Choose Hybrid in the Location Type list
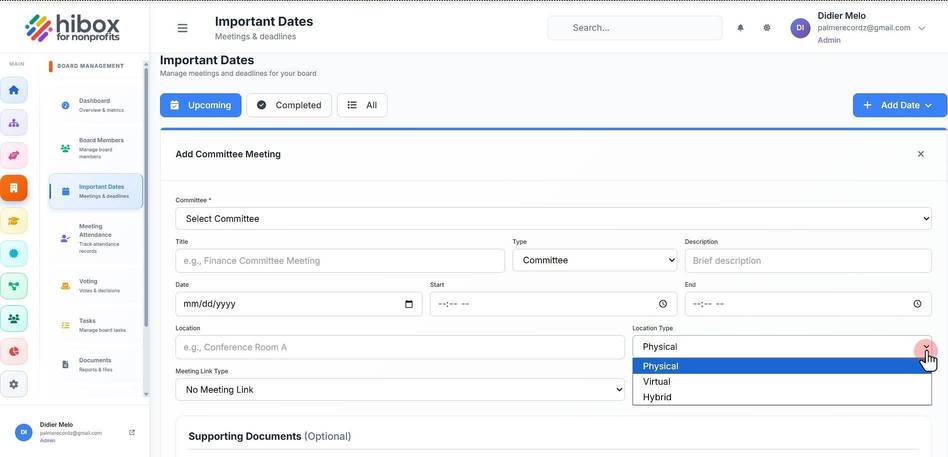 pos(782,397)
